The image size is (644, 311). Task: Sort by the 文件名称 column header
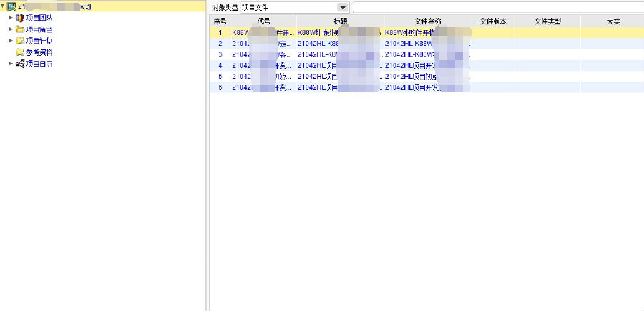pos(428,21)
